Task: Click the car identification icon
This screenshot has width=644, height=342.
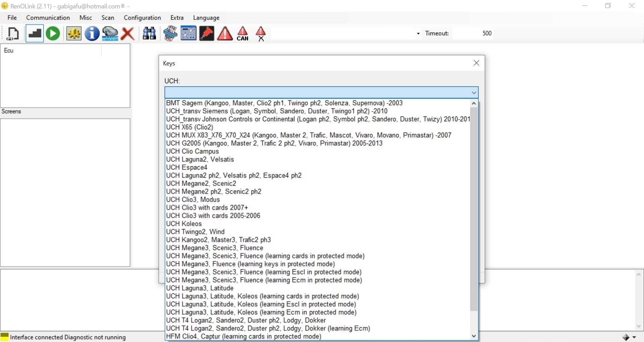Action: [x=110, y=33]
